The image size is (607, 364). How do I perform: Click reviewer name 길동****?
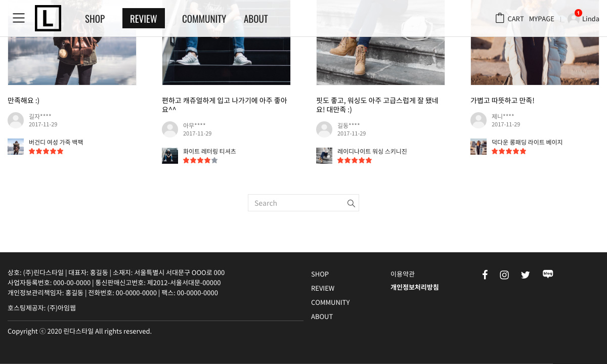(349, 125)
